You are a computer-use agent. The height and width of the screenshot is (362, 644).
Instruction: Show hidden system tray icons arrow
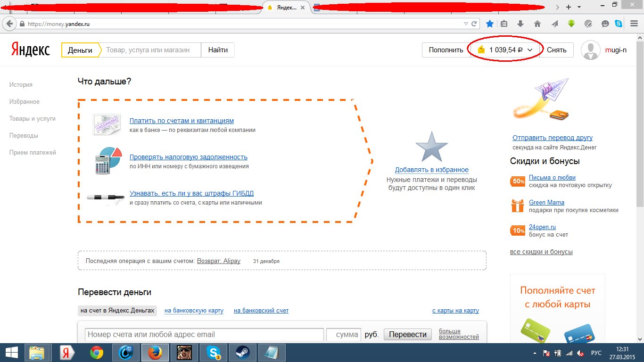click(535, 353)
